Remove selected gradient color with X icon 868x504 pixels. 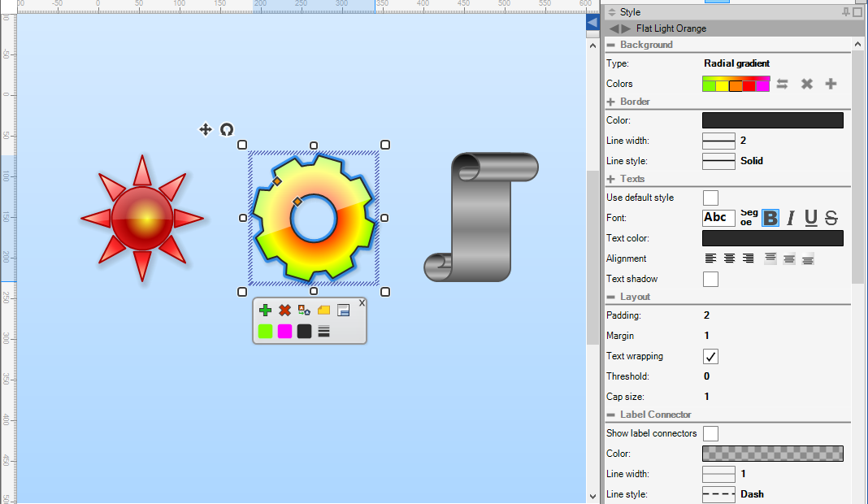806,84
